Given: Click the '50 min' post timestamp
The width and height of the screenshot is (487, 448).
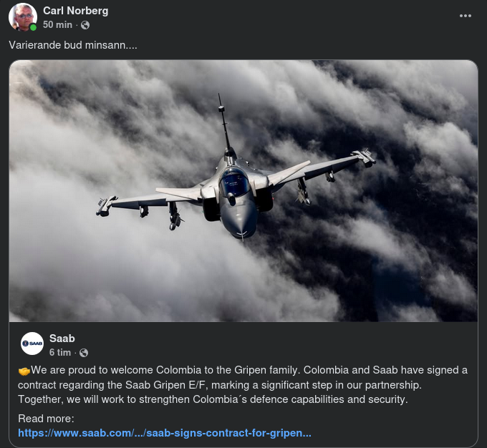Looking at the screenshot, I should click(x=57, y=24).
